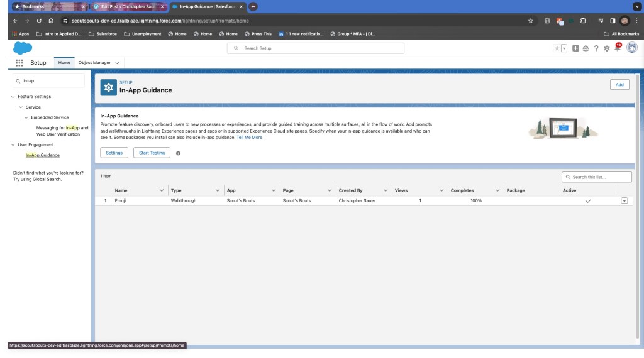Screen dimensions: 644x358
Task: Click the Start Testing button
Action: tap(152, 153)
